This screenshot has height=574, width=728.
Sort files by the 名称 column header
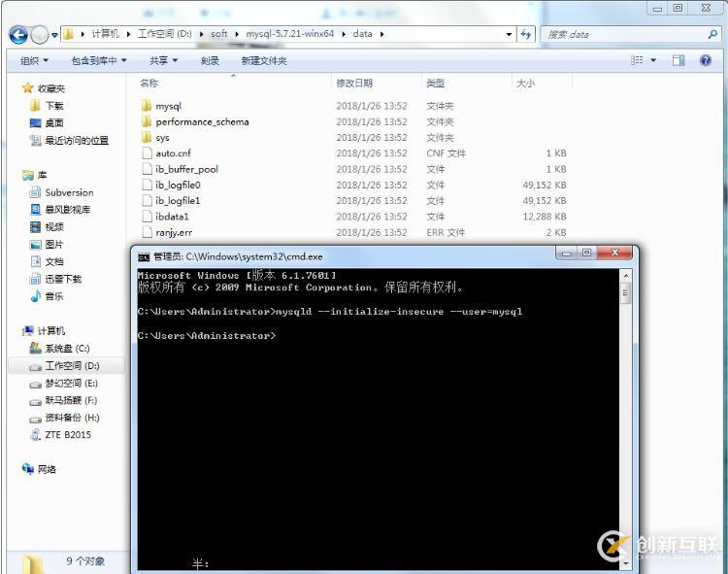tap(149, 84)
